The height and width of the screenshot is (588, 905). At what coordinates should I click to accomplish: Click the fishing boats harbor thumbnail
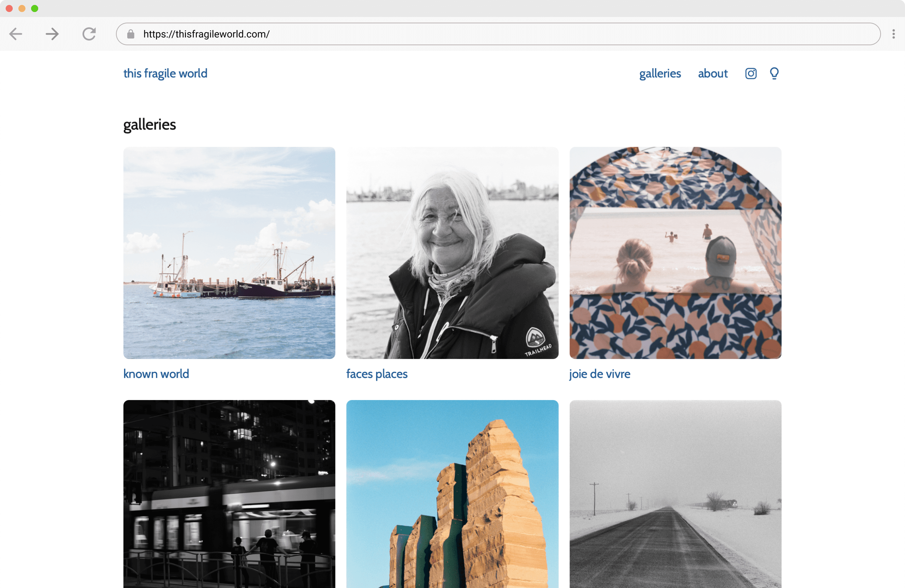click(229, 253)
